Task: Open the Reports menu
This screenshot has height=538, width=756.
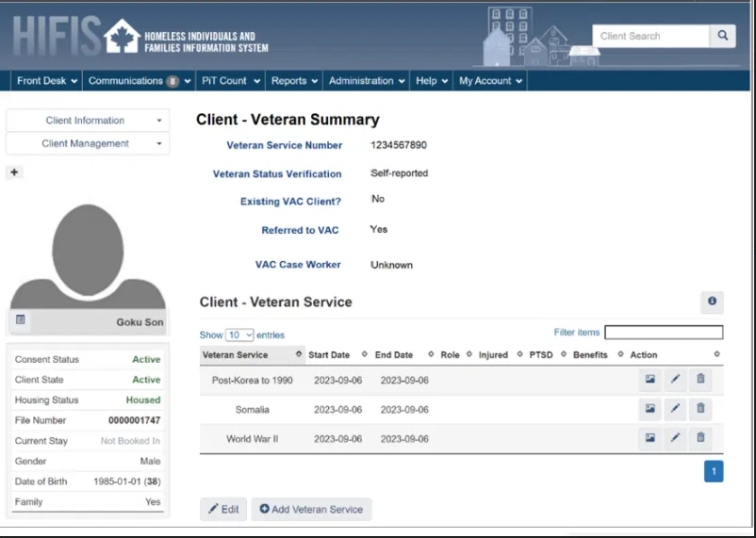Action: [294, 81]
